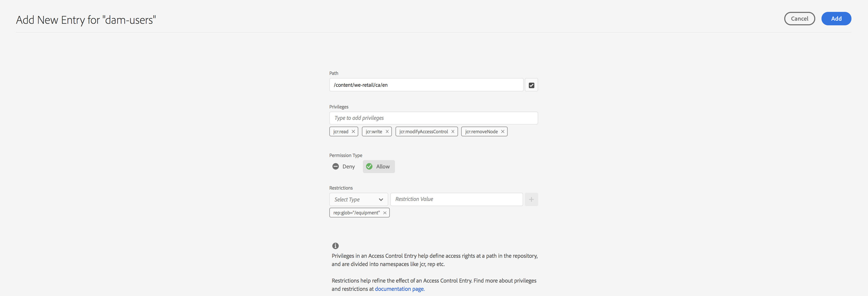
Task: Click the Add button
Action: tap(836, 19)
